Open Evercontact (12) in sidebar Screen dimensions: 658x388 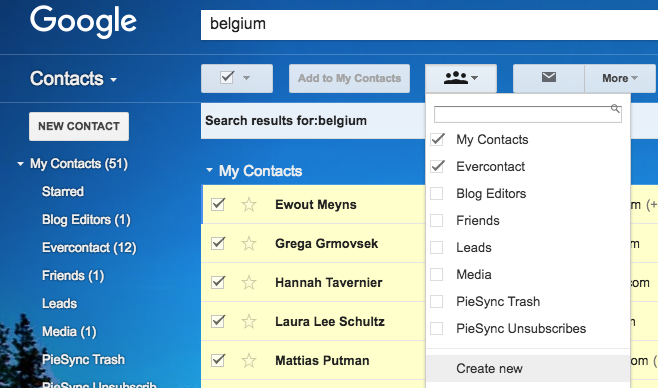click(x=89, y=247)
